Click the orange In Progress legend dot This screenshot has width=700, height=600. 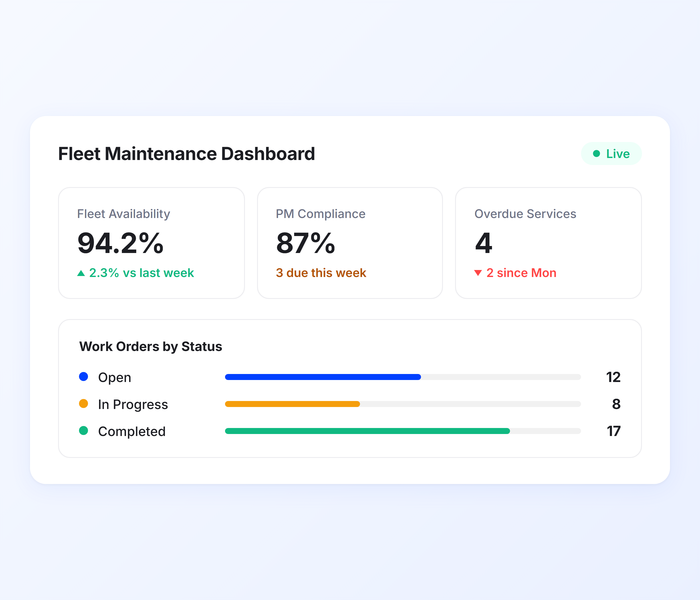[83, 403]
